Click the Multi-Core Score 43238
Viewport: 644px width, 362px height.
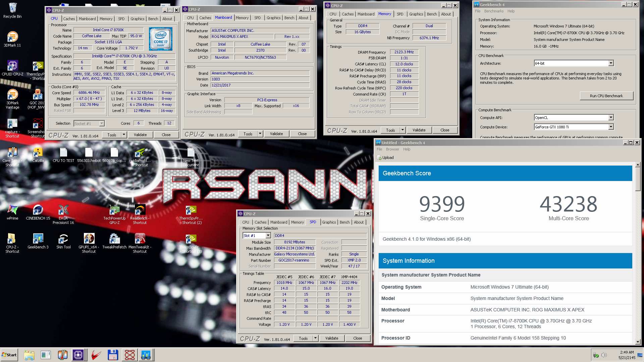pos(569,204)
